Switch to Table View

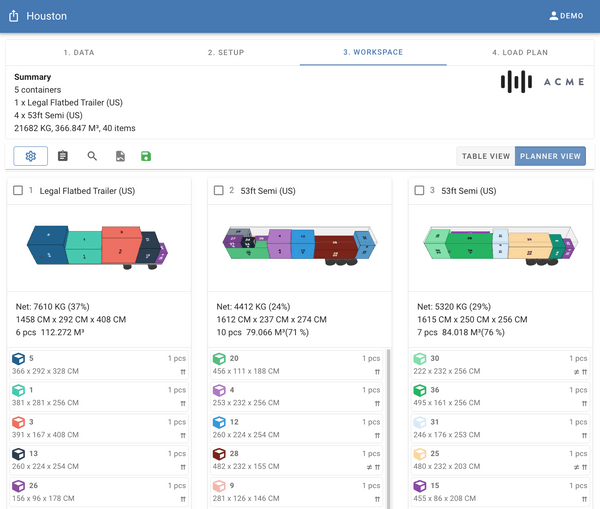[485, 156]
